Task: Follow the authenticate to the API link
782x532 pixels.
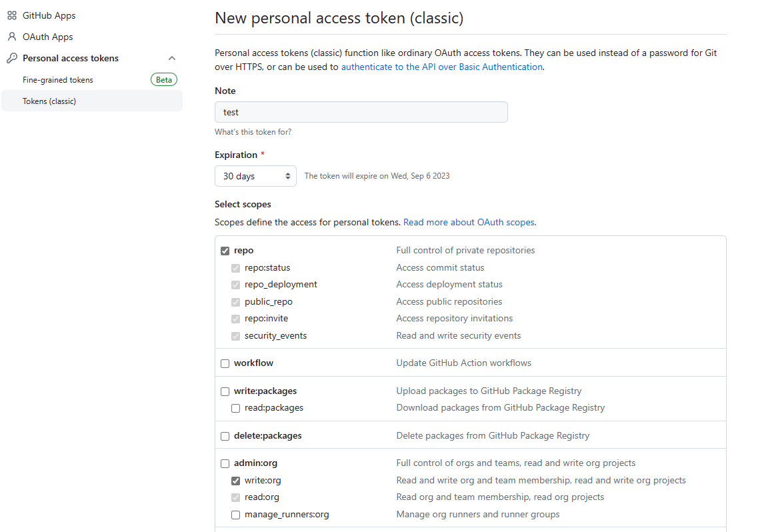Action: (x=442, y=67)
